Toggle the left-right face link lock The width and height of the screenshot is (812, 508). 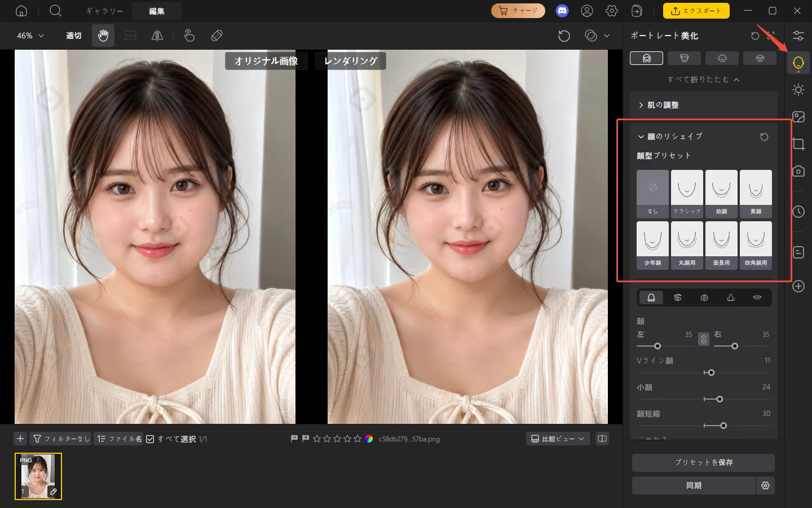(x=703, y=339)
